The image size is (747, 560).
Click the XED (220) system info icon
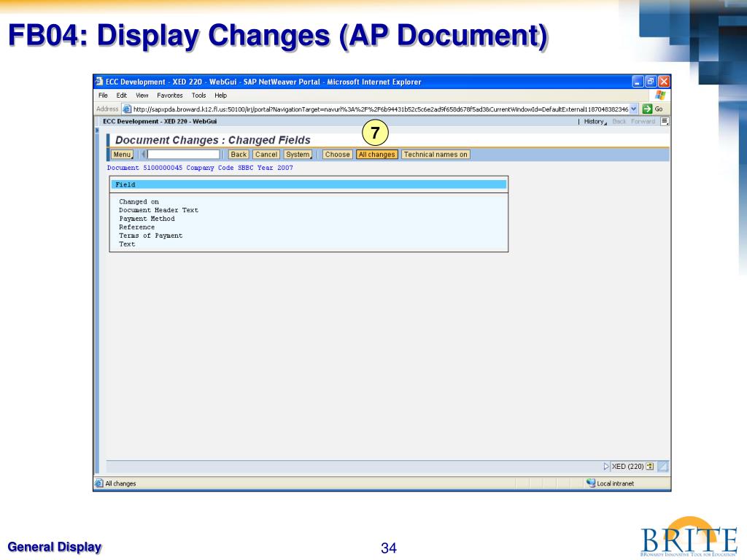[650, 466]
